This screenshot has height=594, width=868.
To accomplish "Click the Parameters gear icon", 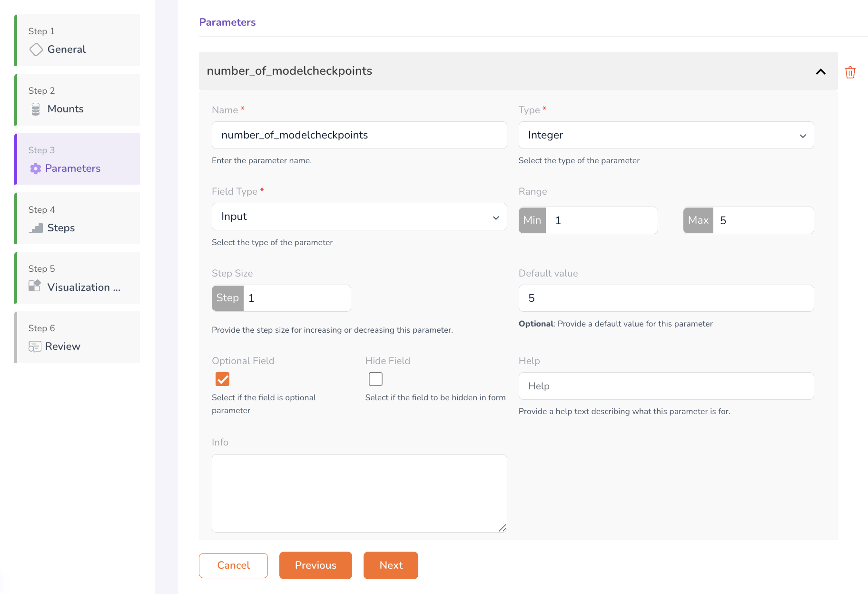I will 35,168.
